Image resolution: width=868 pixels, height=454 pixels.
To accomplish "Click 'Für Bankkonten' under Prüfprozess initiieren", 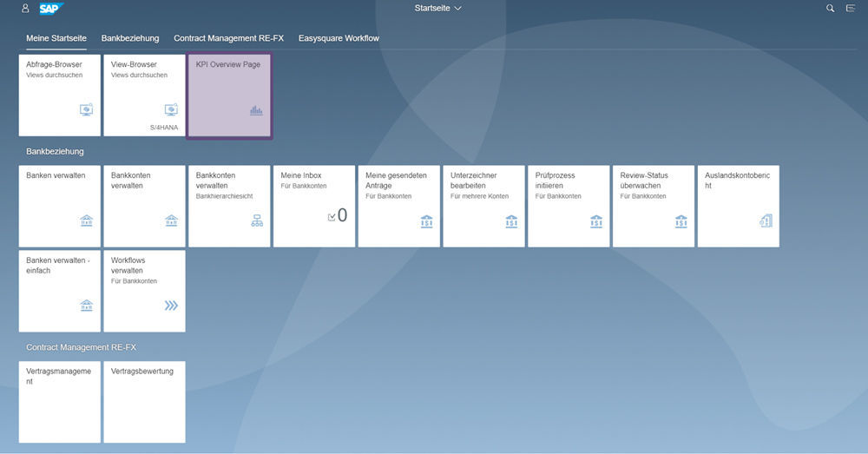I will point(558,196).
